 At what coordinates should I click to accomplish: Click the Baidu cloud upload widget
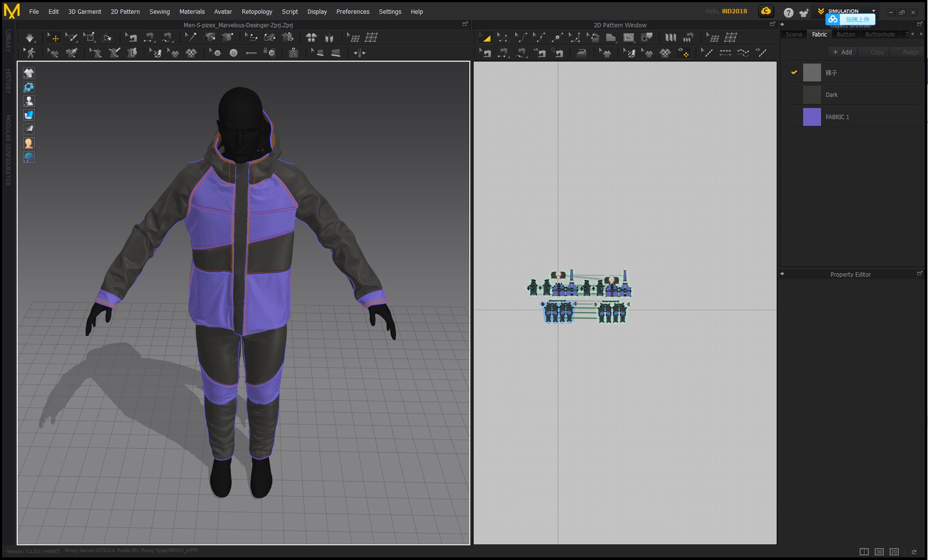pyautogui.click(x=850, y=19)
